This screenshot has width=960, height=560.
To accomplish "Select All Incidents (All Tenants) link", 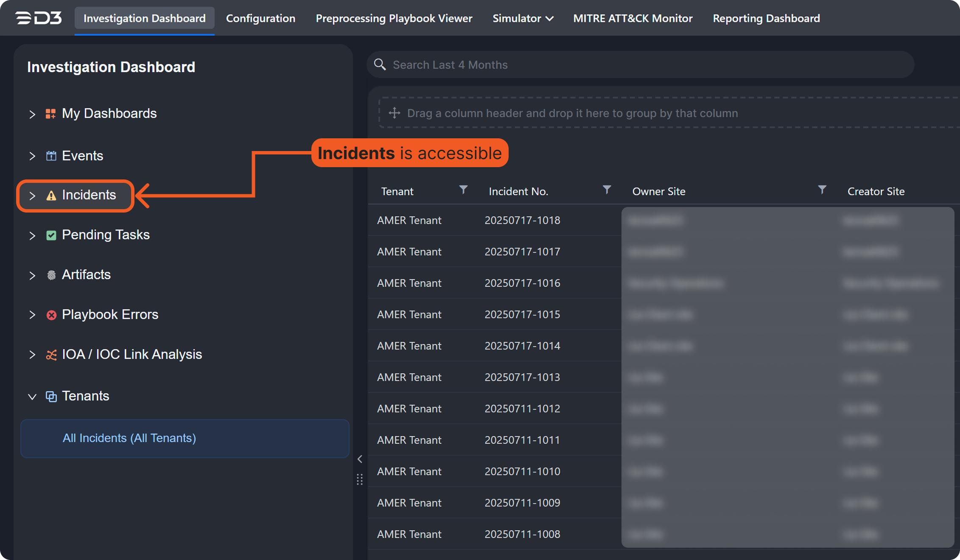I will point(129,438).
